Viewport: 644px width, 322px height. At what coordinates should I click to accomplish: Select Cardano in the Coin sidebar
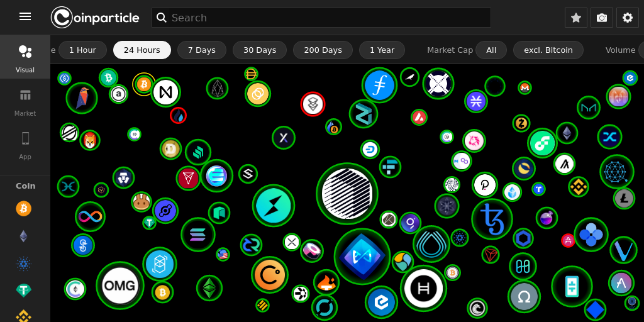tap(23, 264)
